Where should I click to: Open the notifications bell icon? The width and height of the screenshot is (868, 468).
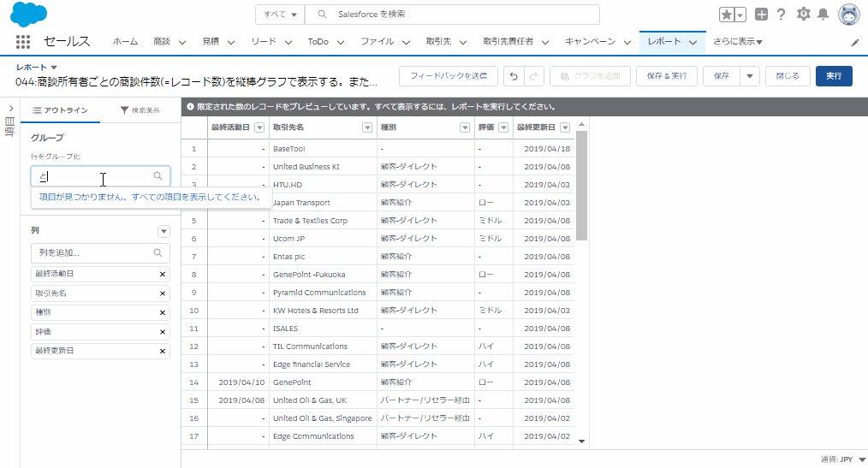[823, 15]
